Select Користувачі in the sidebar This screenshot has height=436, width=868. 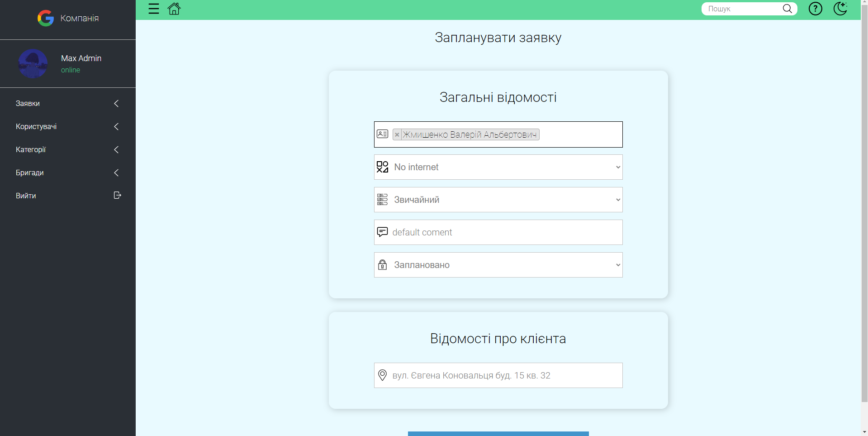pos(67,126)
